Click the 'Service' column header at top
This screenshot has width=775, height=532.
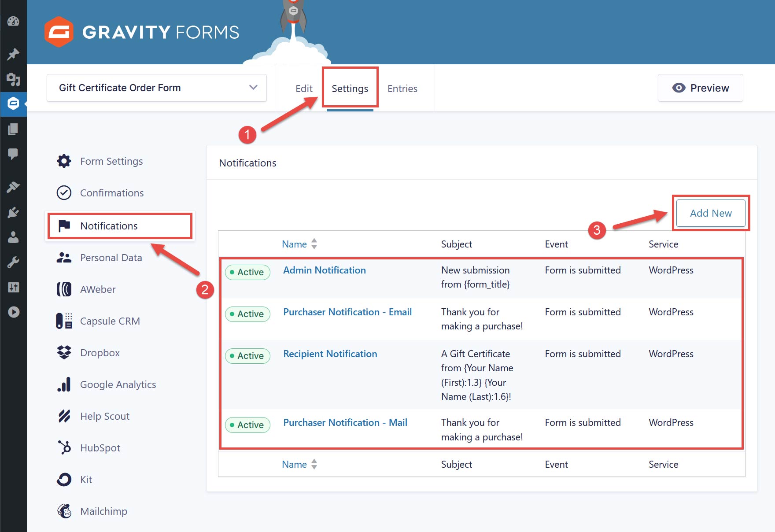pos(664,244)
